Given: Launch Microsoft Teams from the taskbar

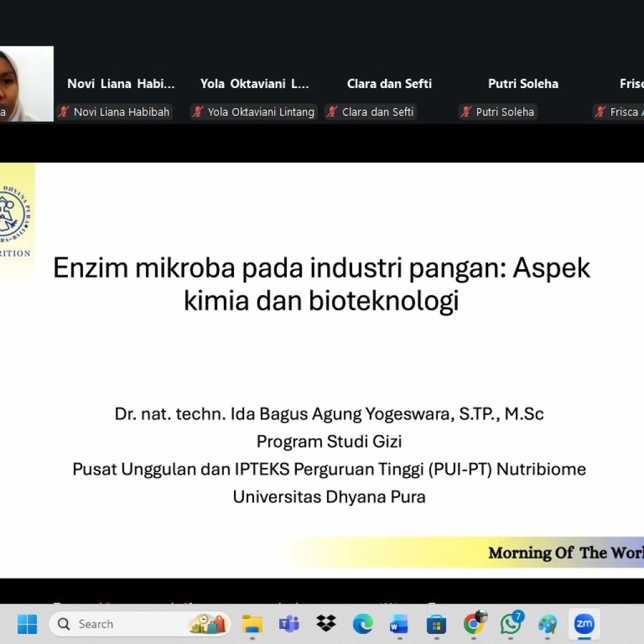Looking at the screenshot, I should (289, 624).
